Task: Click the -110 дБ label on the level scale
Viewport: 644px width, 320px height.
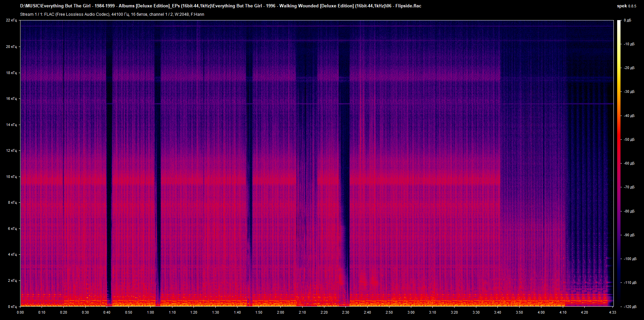Action: pyautogui.click(x=630, y=282)
